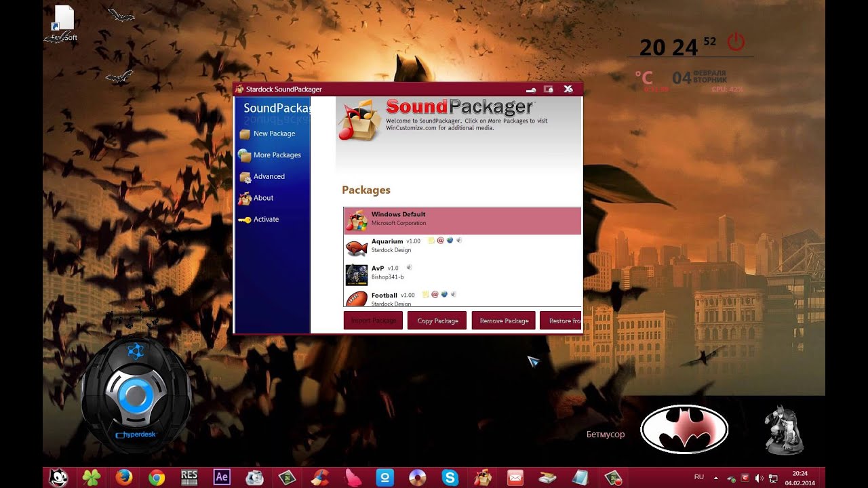Viewport: 868px width, 488px height.
Task: Switch to SoundPackager taskbar icon
Action: point(482,477)
